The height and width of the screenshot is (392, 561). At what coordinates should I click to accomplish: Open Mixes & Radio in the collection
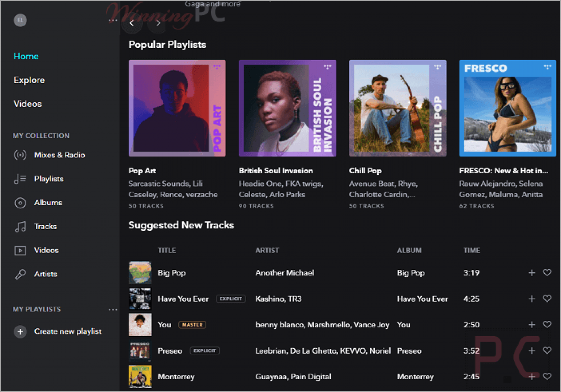[49, 155]
